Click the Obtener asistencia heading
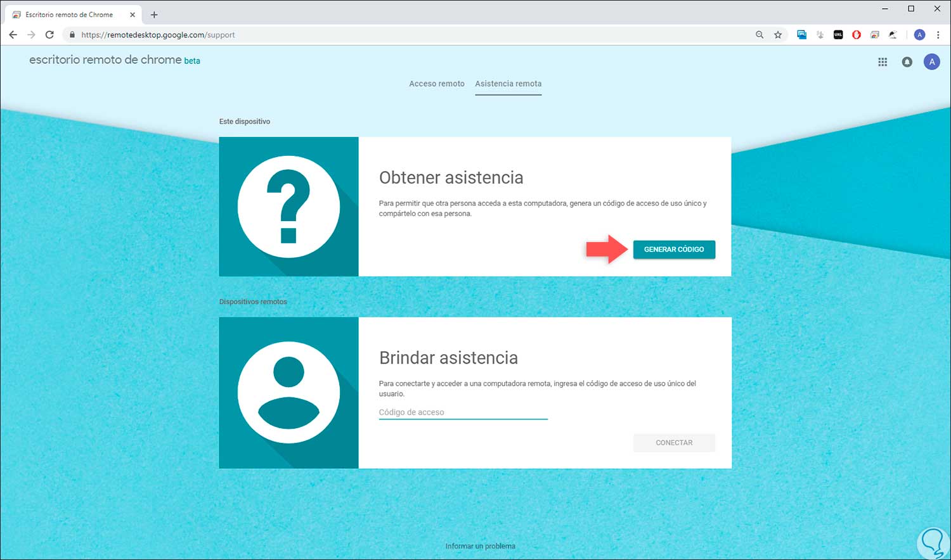The height and width of the screenshot is (560, 951). click(451, 177)
